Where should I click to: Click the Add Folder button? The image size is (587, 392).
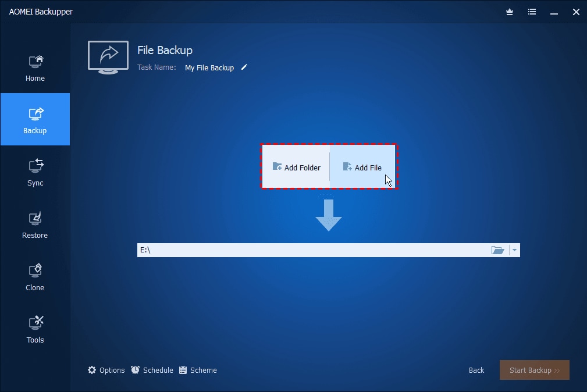(296, 167)
